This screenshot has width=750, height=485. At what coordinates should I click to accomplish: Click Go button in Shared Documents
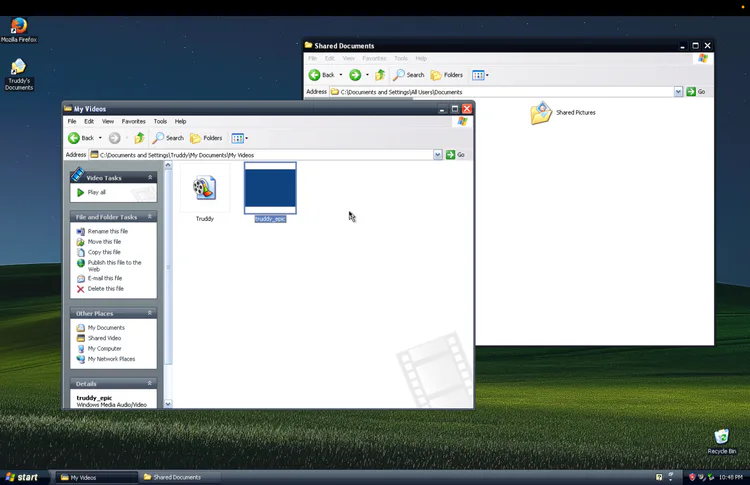[696, 92]
